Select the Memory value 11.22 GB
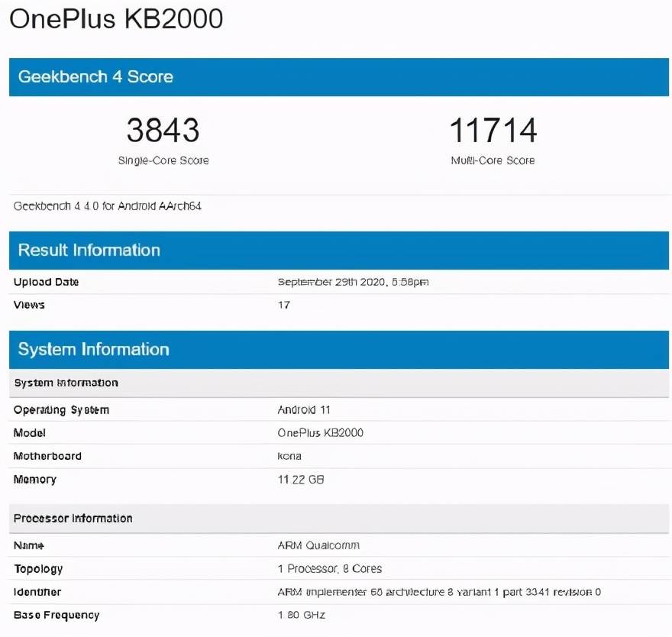Image resolution: width=672 pixels, height=637 pixels. point(300,480)
